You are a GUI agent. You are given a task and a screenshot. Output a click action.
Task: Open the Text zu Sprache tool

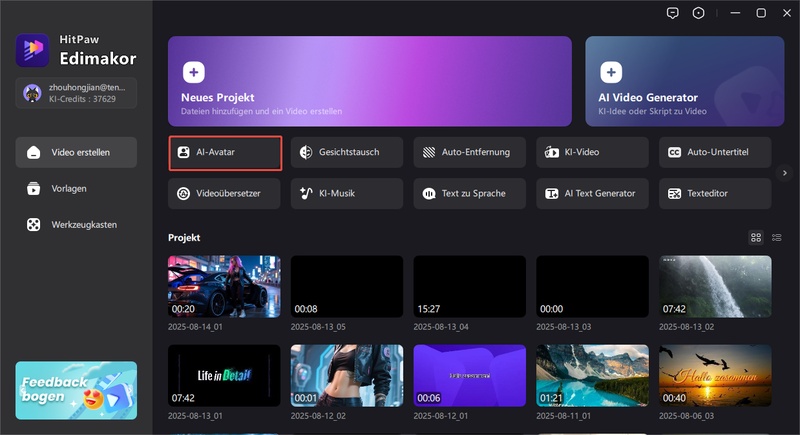coord(469,193)
